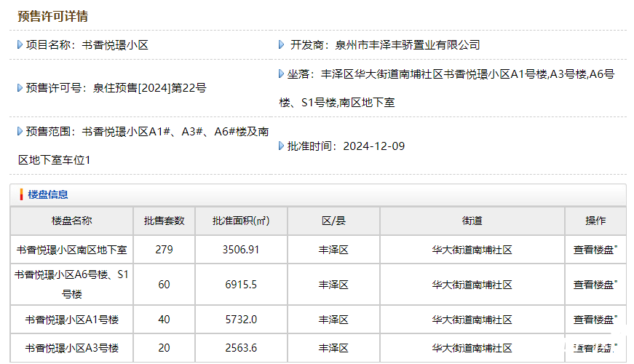Click the 预售许可详情 page title
The height and width of the screenshot is (364, 634).
coord(52,16)
